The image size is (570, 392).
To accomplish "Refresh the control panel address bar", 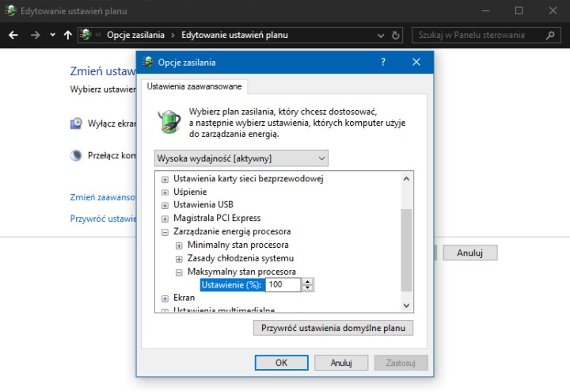I will click(x=396, y=36).
